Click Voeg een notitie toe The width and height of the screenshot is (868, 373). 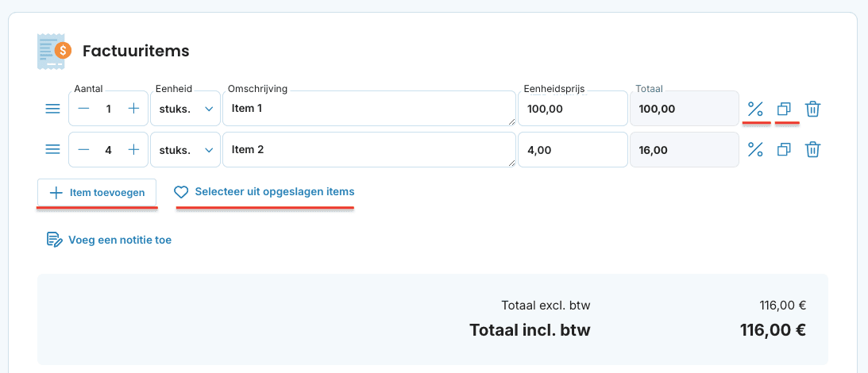tap(109, 240)
